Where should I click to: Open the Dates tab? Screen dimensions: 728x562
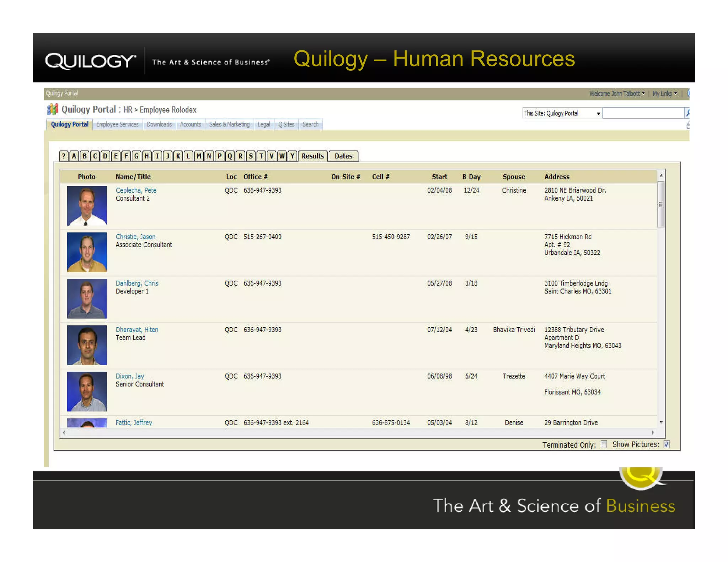click(x=343, y=156)
